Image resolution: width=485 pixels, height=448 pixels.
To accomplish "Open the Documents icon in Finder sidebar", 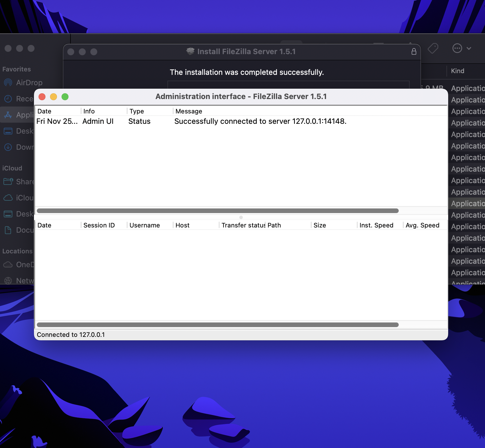I will click(8, 230).
